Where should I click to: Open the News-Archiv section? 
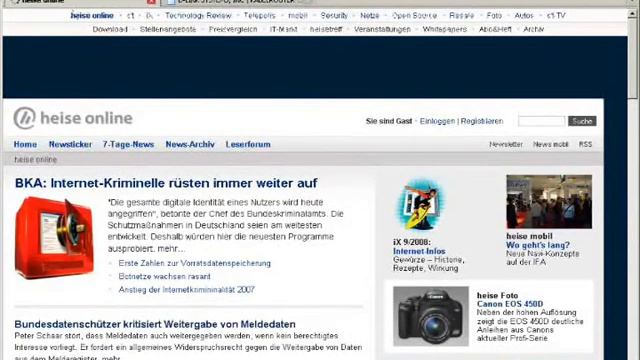point(190,144)
